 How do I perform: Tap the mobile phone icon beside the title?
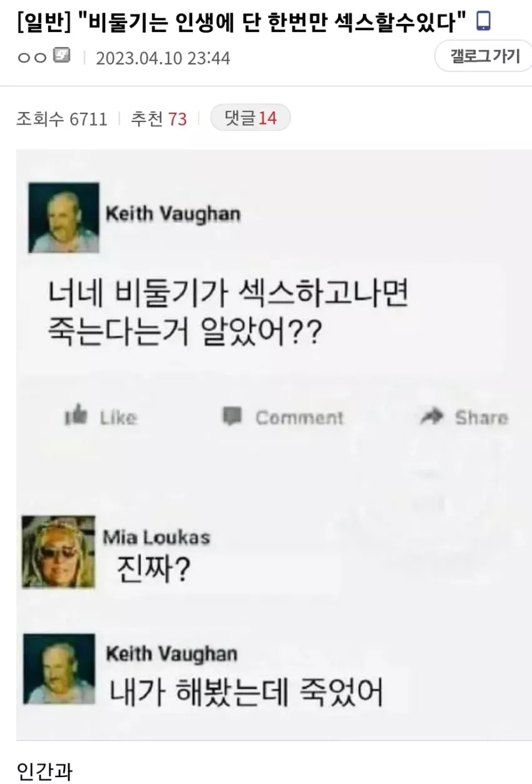tap(483, 23)
